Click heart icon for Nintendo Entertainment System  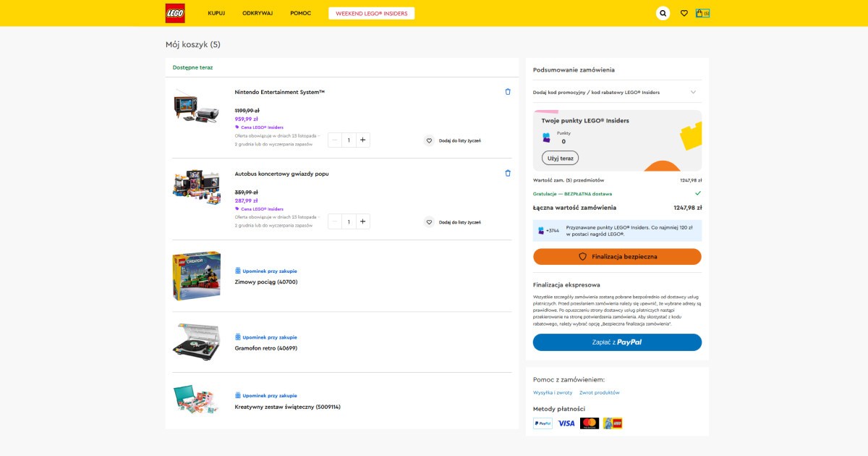[x=429, y=140]
